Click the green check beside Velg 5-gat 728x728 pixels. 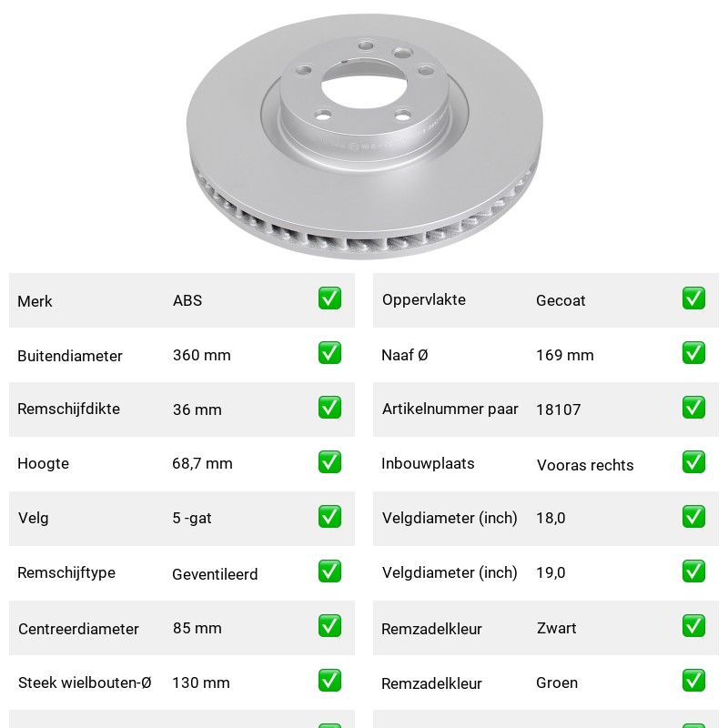(329, 516)
